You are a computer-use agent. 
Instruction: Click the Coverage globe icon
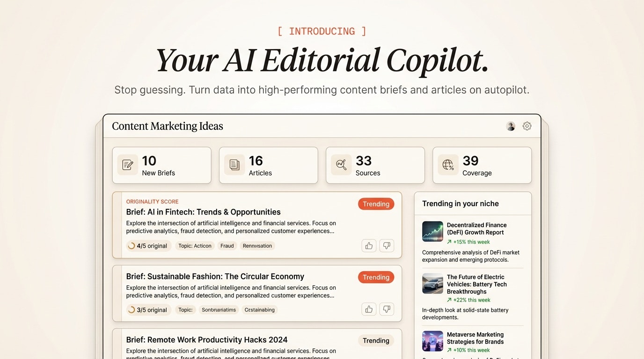pyautogui.click(x=447, y=165)
